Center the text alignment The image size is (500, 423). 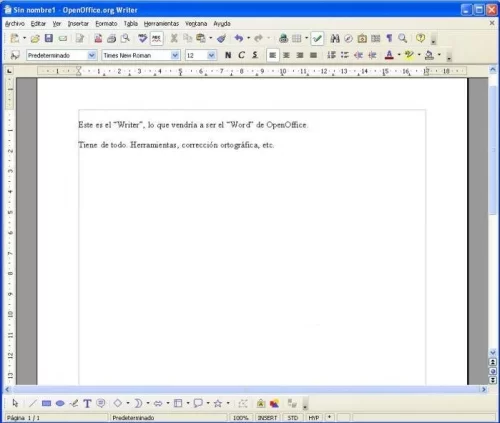[x=286, y=55]
